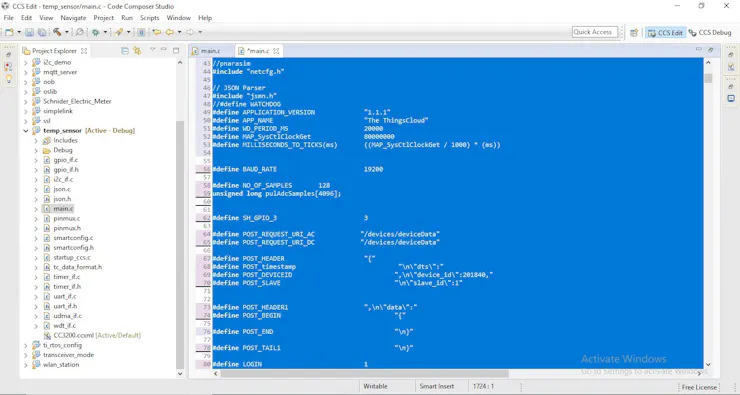Restore the top right trim stack
This screenshot has height=395, width=740.
coord(731,55)
